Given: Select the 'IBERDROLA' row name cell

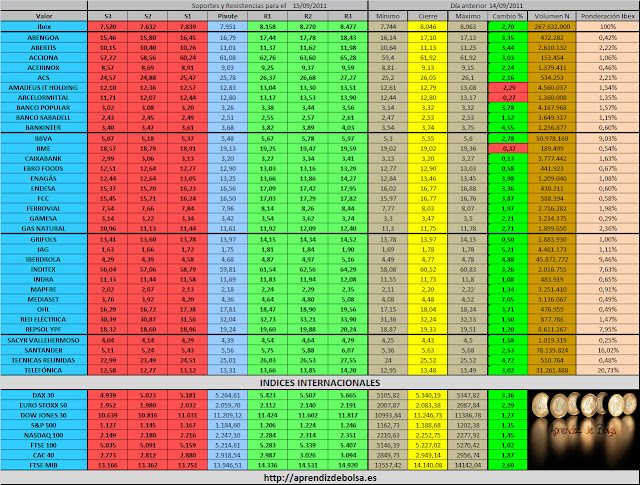Looking at the screenshot, I should click(x=44, y=259).
